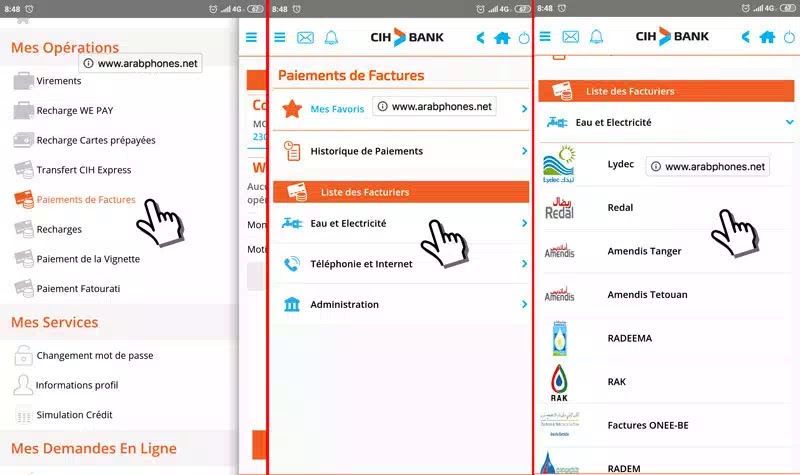Viewport: 800px width, 475px height.
Task: Click the Recharge WE PAY icon
Action: coord(23,110)
